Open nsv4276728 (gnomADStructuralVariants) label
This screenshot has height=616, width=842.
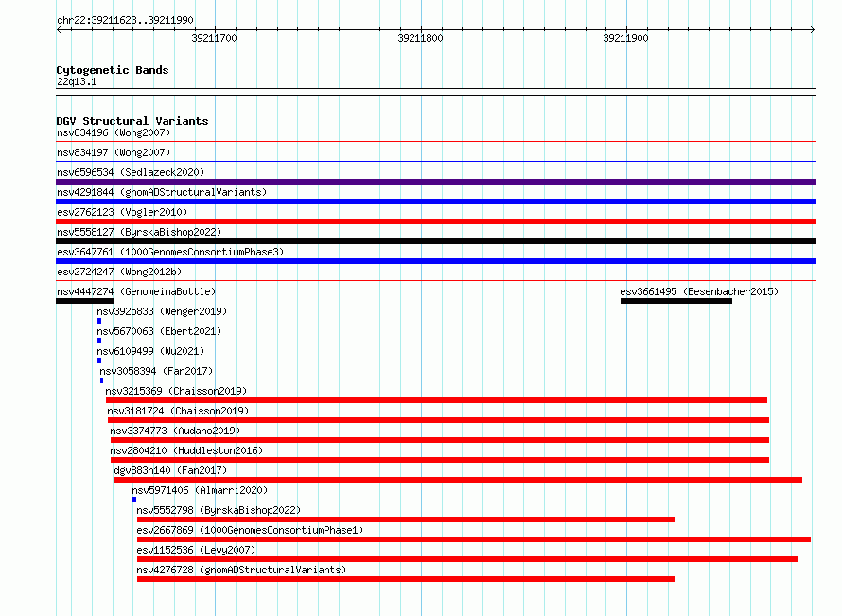241,570
